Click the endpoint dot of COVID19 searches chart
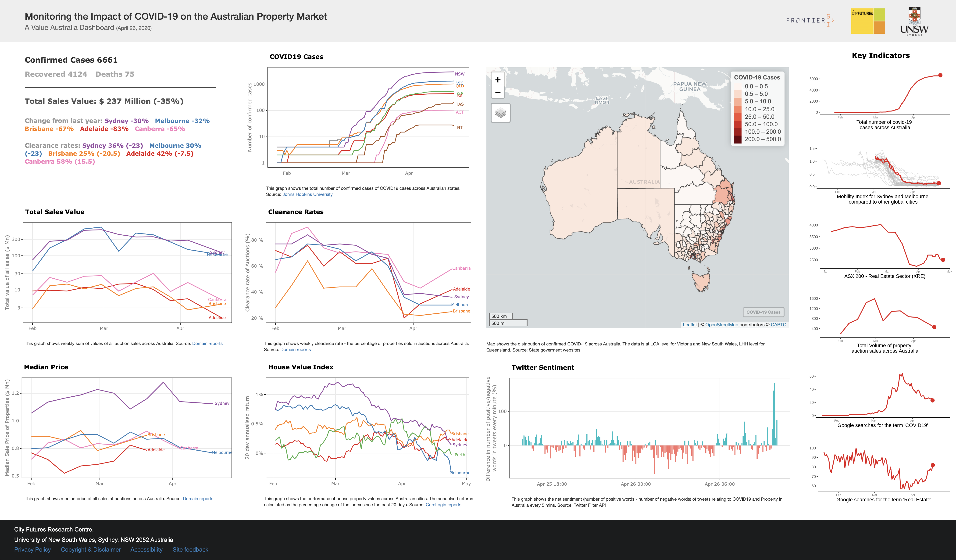This screenshot has height=560, width=956. pyautogui.click(x=932, y=400)
